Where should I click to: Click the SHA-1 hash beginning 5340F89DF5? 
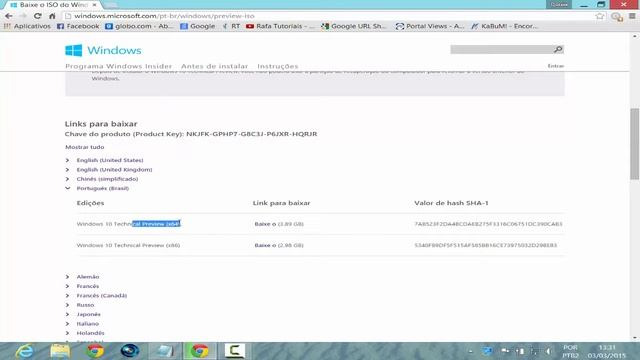(x=486, y=245)
